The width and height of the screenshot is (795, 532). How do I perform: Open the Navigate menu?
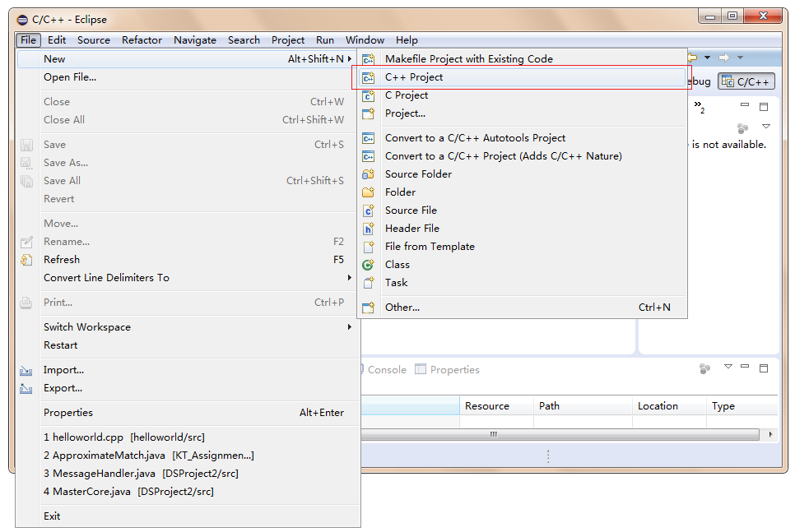(x=195, y=40)
